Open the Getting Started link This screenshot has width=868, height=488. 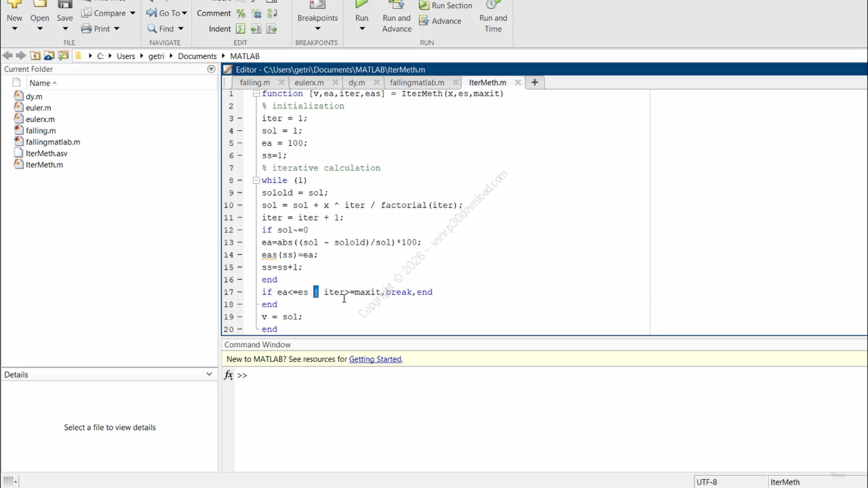[375, 359]
